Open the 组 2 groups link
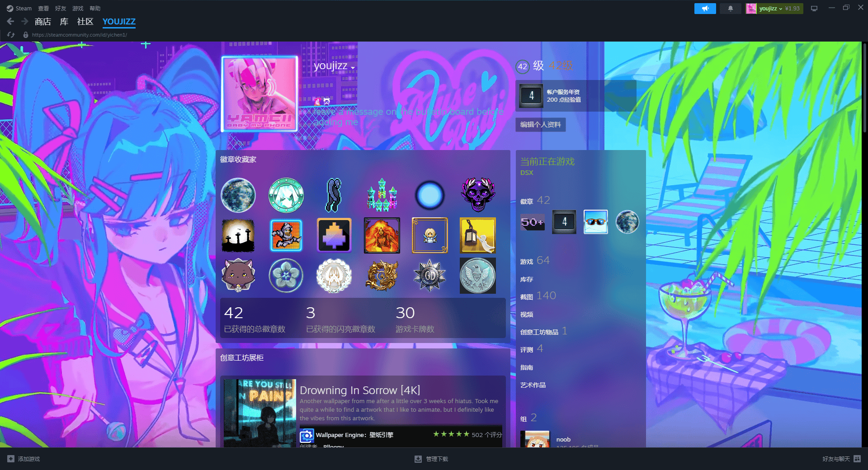 coord(528,418)
